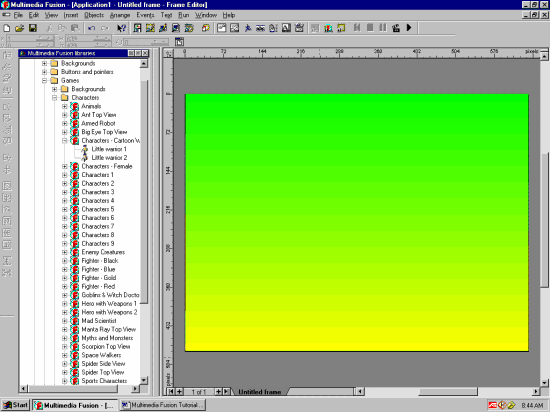Select the Goblins & Witch Doctor library
The image size is (551, 413).
[110, 295]
